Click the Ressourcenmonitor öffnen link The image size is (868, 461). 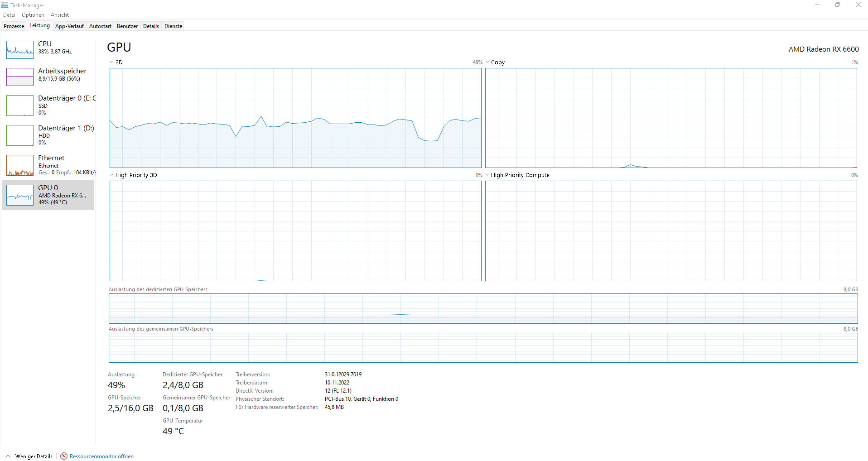pyautogui.click(x=101, y=456)
